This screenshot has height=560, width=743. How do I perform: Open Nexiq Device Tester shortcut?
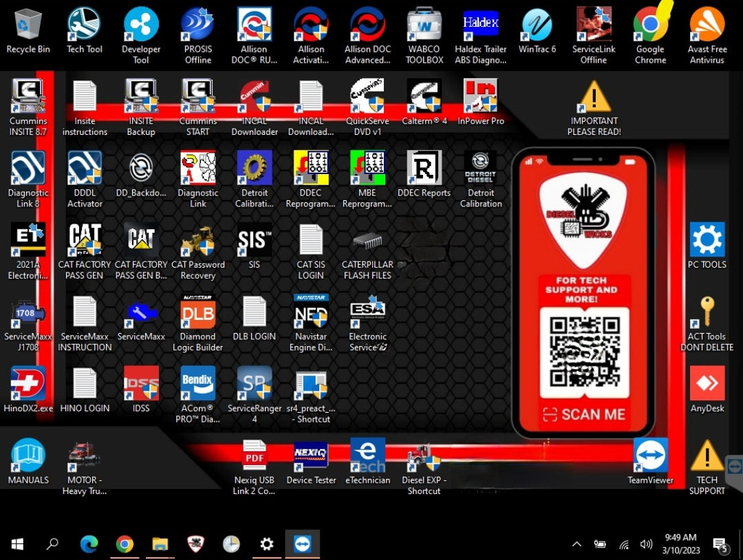311,457
